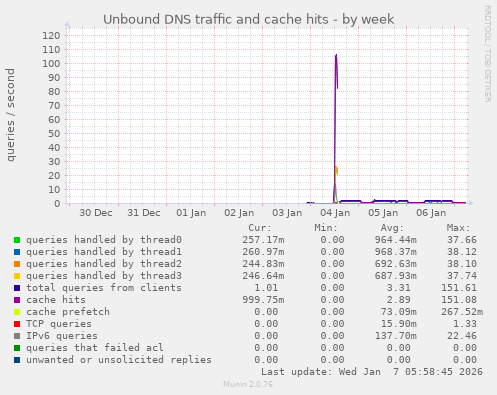The width and height of the screenshot is (497, 395).
Task: Click the 1.33 max TCP queries value
Action: [x=465, y=324]
